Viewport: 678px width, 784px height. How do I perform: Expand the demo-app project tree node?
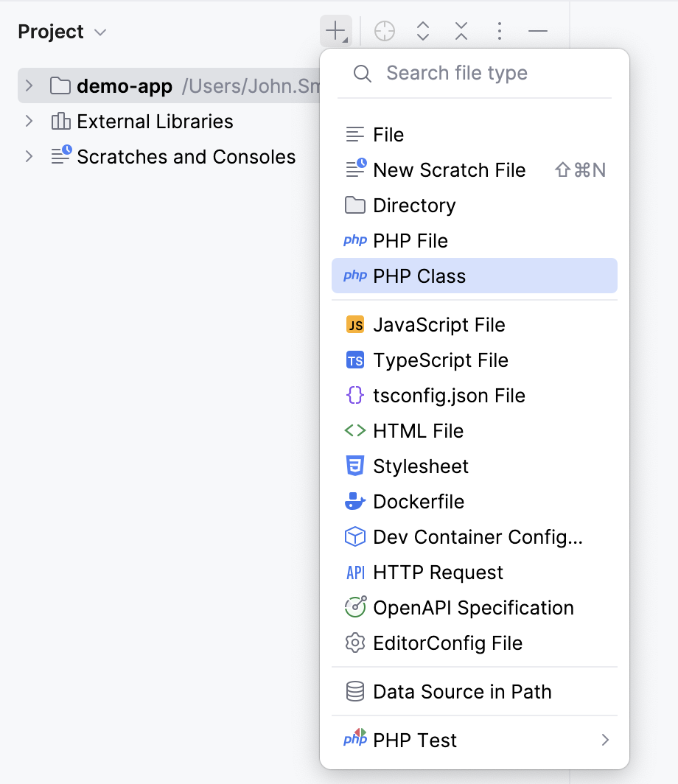point(28,85)
